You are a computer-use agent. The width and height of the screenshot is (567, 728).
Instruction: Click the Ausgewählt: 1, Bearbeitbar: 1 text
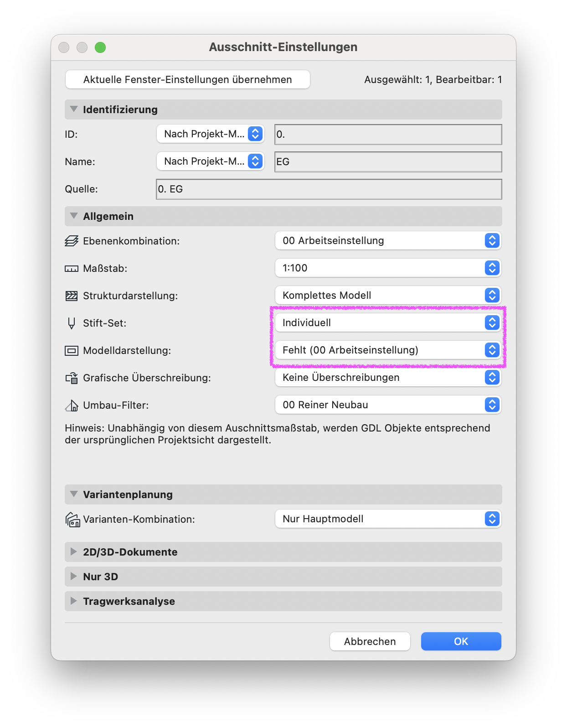tap(433, 80)
